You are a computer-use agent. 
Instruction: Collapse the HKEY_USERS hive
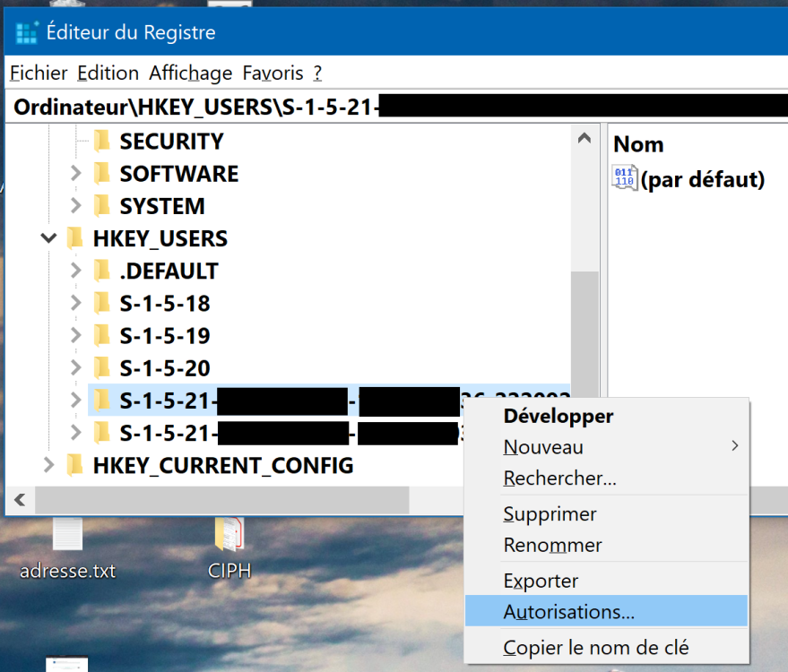coord(48,238)
